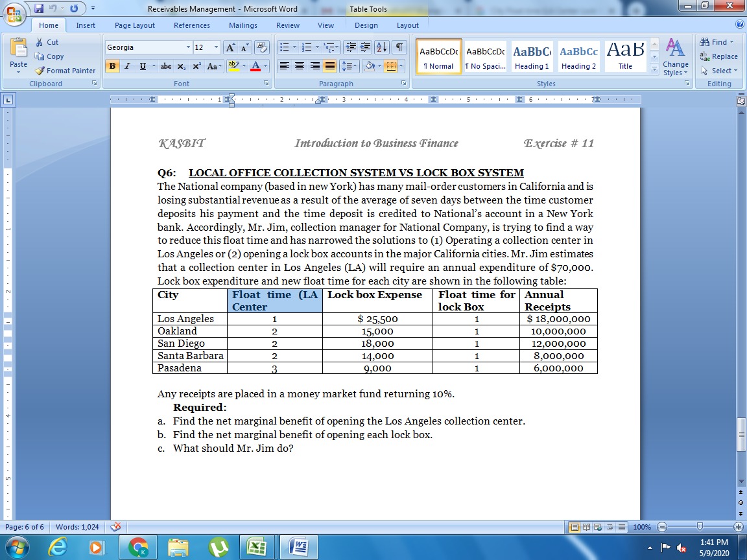The image size is (747, 560).
Task: Toggle Subscript formatting
Action: tap(182, 66)
